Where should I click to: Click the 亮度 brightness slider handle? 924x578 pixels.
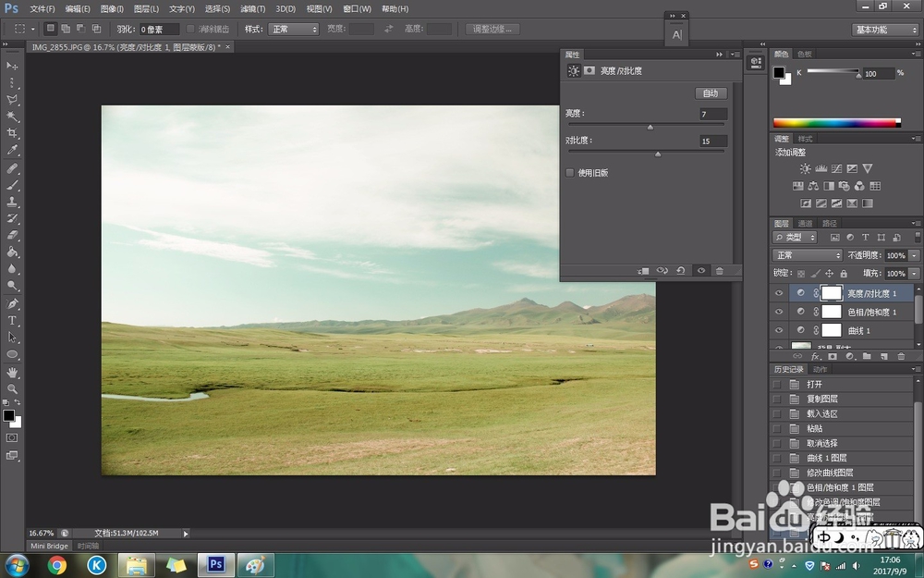pyautogui.click(x=650, y=127)
